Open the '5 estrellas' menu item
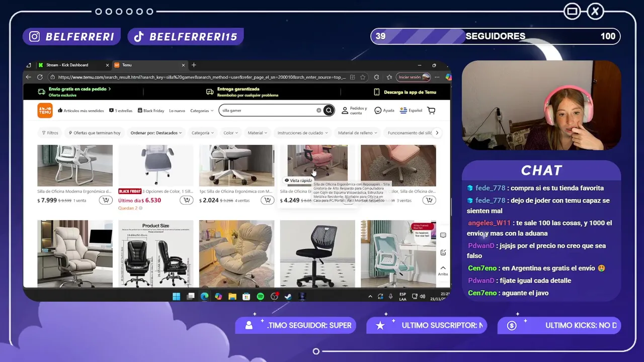 (x=121, y=111)
